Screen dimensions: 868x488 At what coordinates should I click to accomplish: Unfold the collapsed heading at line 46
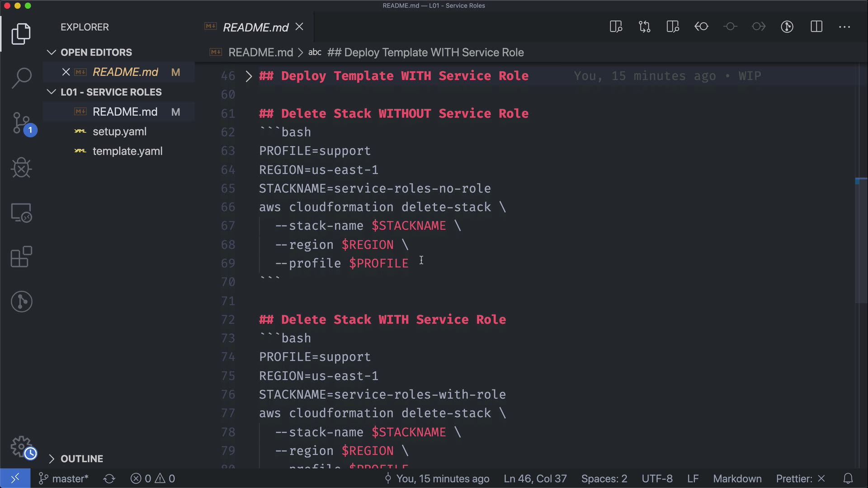pos(248,76)
